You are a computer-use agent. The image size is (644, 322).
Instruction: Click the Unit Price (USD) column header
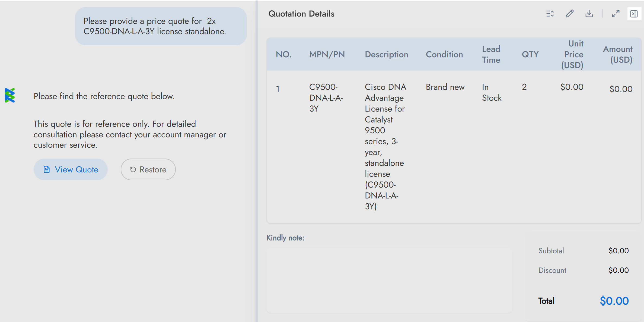[572, 54]
